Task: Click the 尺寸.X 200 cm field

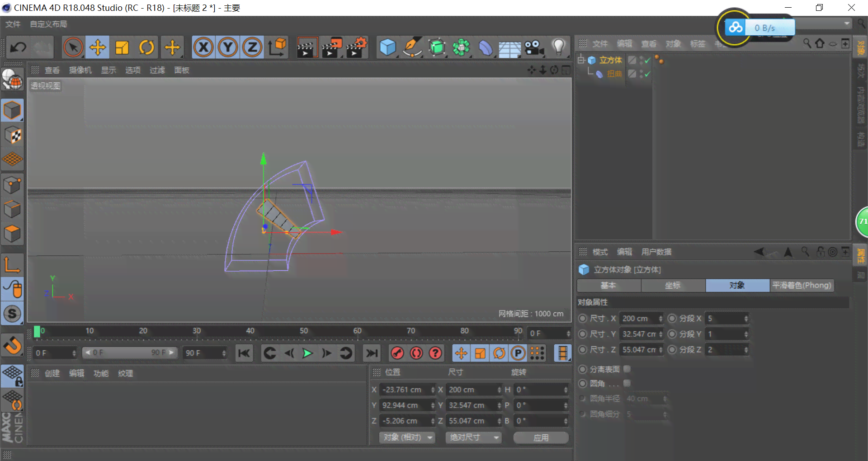Action: (641, 319)
